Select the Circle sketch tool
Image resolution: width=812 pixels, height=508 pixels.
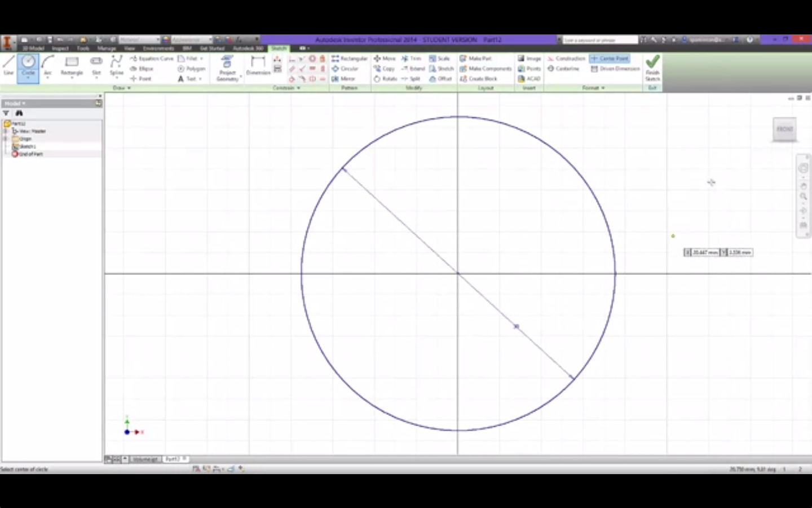click(28, 66)
